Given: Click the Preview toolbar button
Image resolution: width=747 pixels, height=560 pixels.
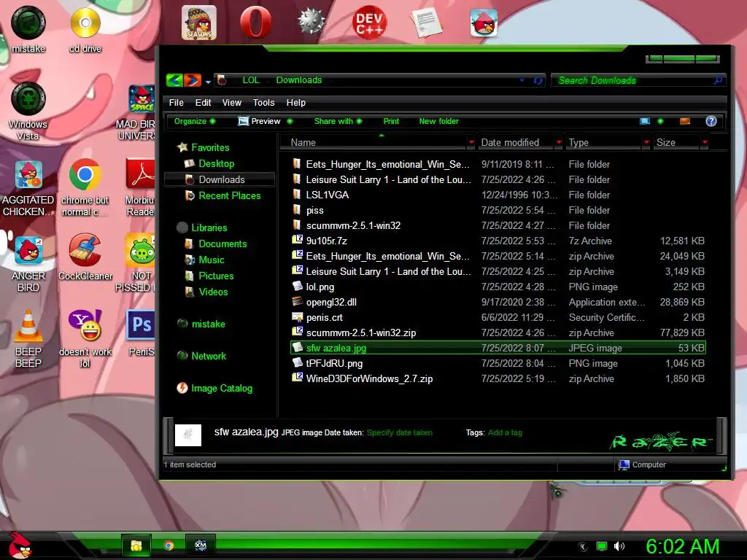Looking at the screenshot, I should click(260, 121).
